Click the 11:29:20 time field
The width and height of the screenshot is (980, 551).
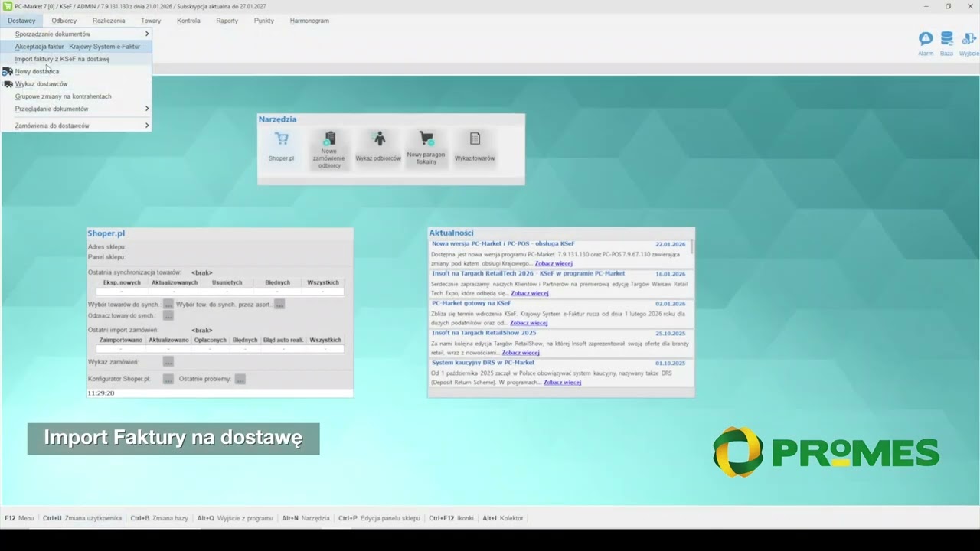pos(220,393)
